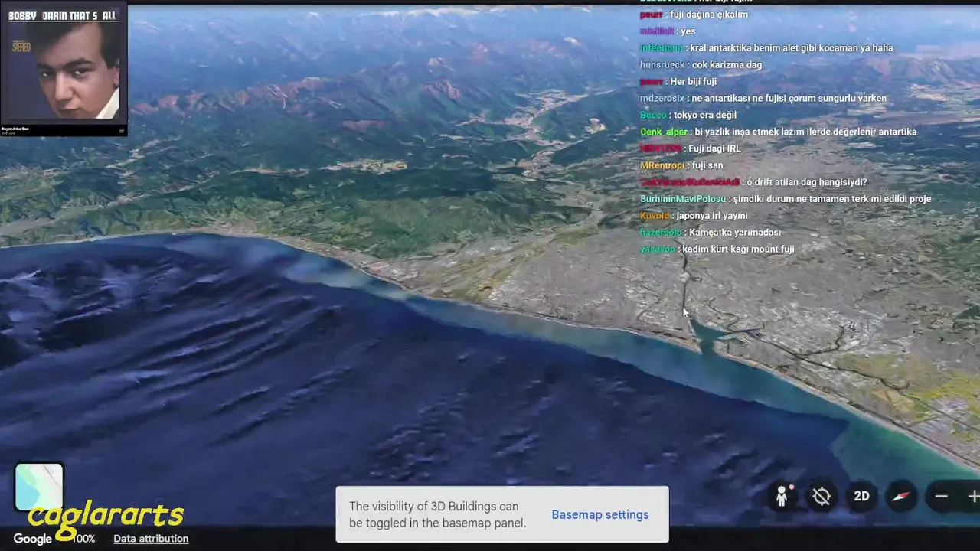Zoom out using the minus button
This screenshot has height=551, width=980.
point(941,497)
